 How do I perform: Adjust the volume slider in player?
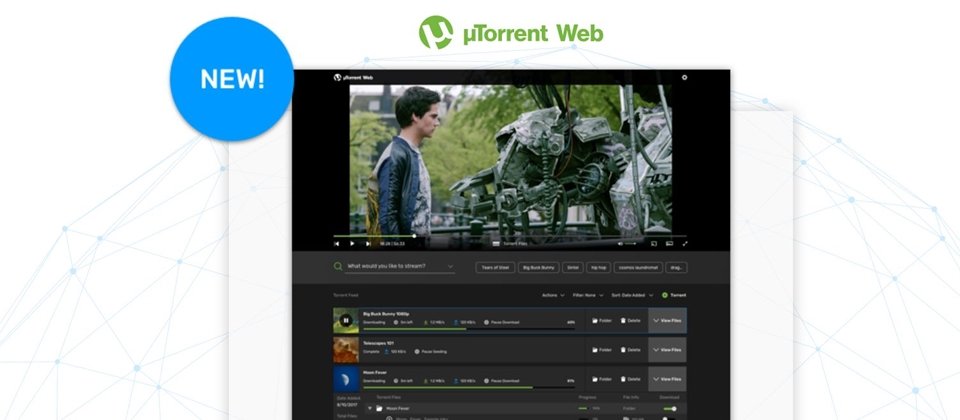coord(631,244)
